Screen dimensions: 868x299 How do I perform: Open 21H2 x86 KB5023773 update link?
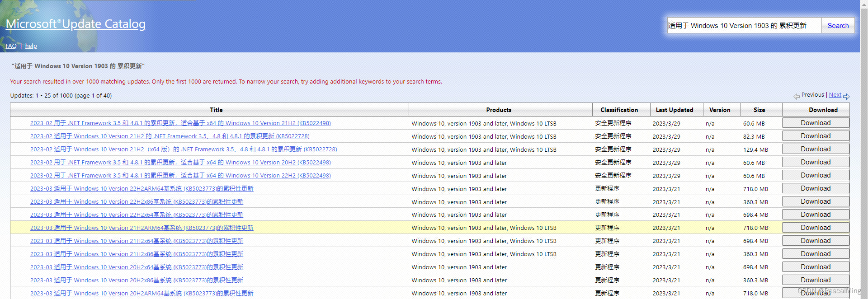point(137,254)
